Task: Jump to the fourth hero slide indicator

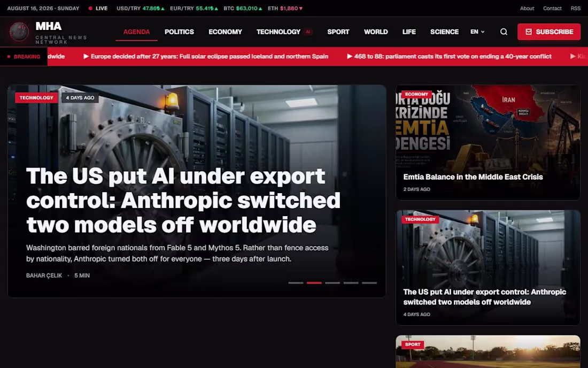Action: click(351, 283)
